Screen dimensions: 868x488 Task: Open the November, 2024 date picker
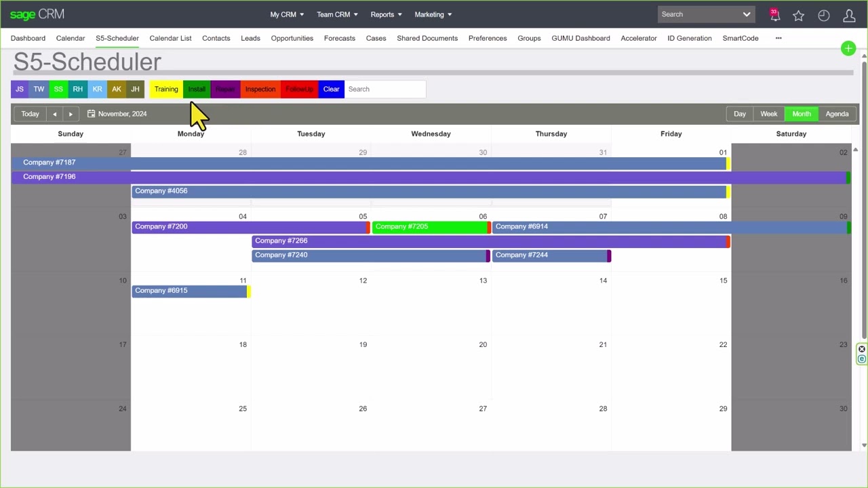pos(117,114)
